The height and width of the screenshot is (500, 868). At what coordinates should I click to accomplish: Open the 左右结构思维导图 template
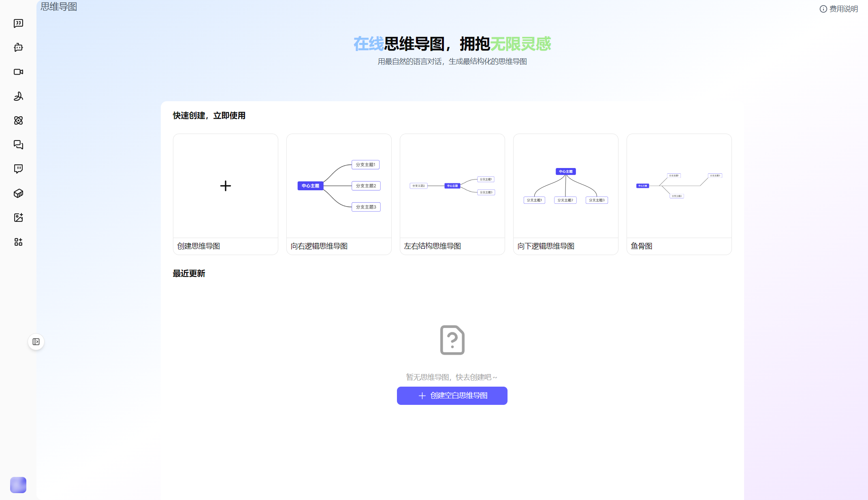452,194
